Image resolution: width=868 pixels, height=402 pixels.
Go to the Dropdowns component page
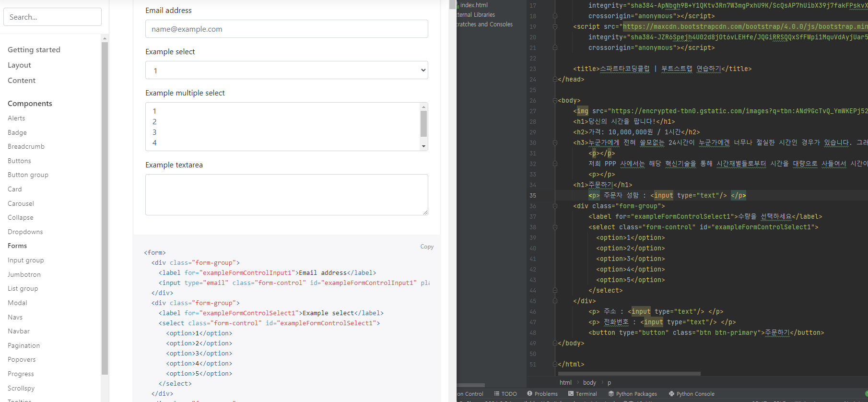25,232
